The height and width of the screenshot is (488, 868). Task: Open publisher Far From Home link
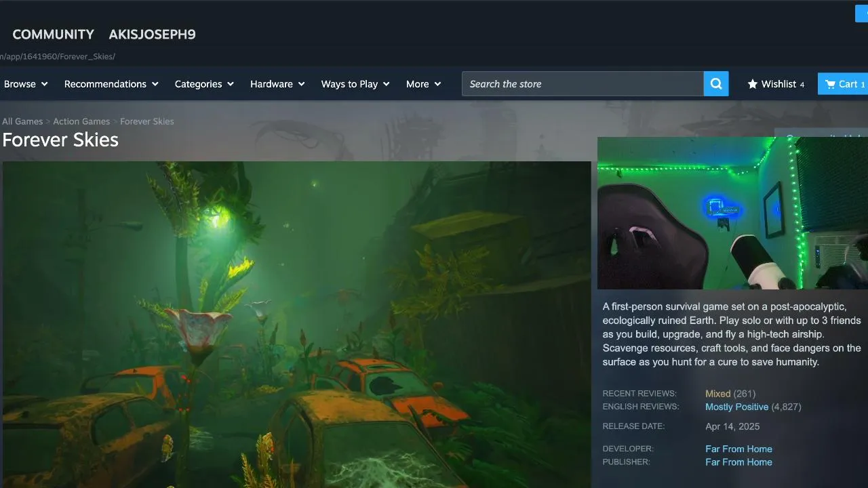[738, 462]
